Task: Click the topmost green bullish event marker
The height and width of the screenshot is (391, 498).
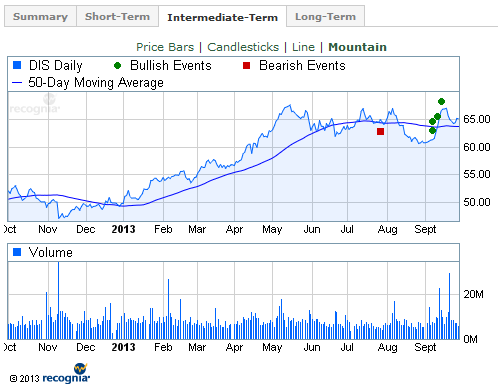Action: click(x=441, y=101)
